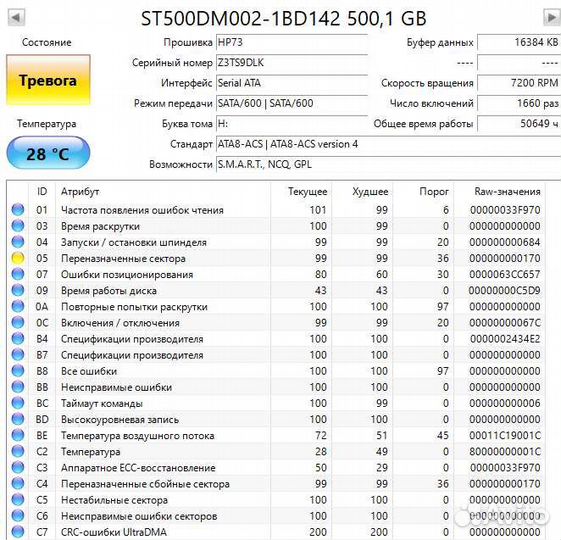This screenshot has height=540, width=561.
Task: Click the ID column header
Action: coord(42,191)
